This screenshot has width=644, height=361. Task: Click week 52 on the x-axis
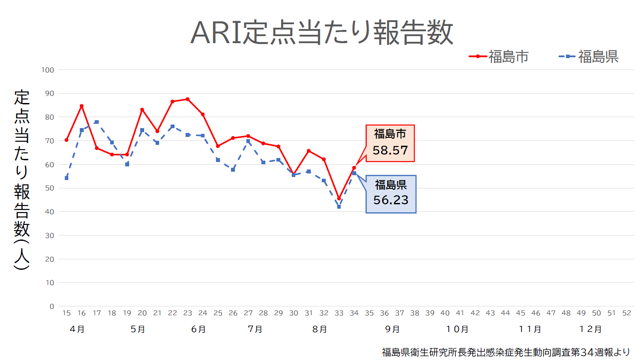click(627, 313)
